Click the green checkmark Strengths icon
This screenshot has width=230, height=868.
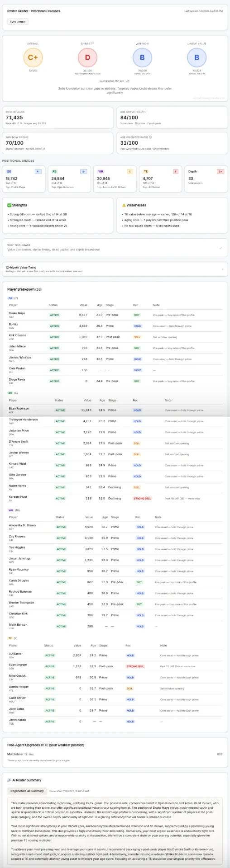tap(9, 205)
